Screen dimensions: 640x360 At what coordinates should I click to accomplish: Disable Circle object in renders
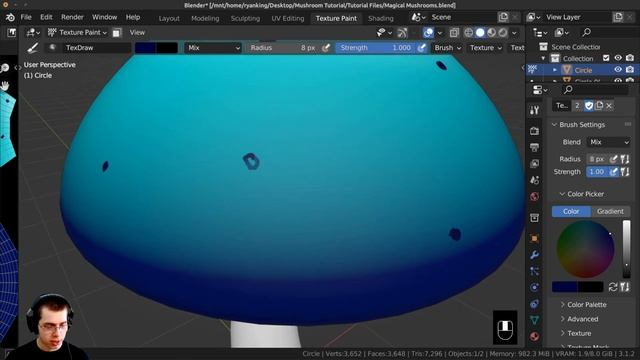(x=630, y=70)
